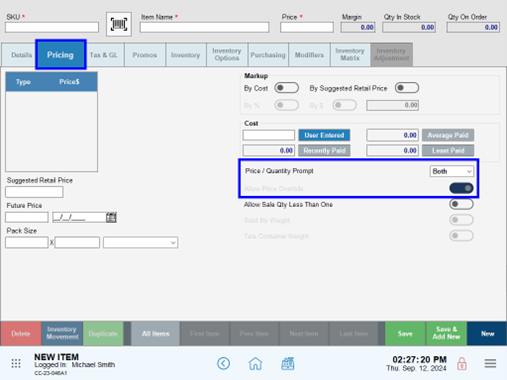Click the Item Name field
Viewport: 507px width, 380px height.
[x=204, y=27]
